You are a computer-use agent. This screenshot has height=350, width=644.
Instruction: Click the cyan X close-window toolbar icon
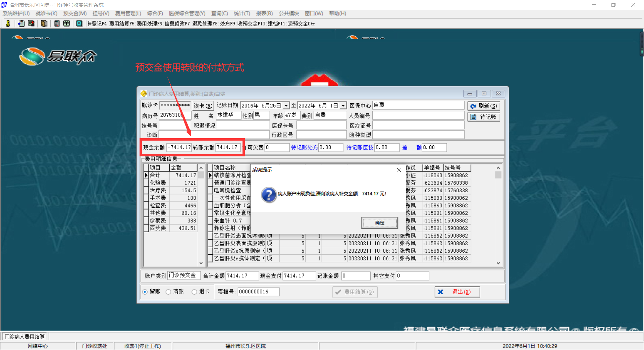[79, 23]
